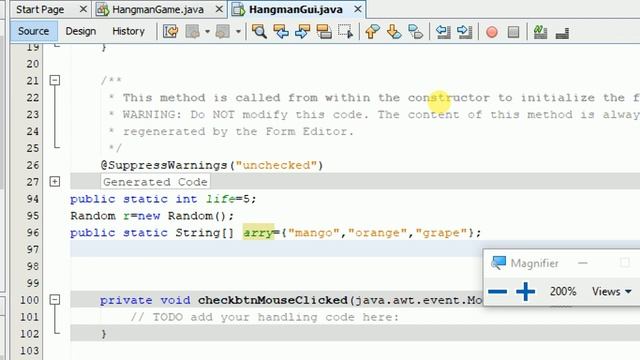640x360 pixels.
Task: Click the Last Edit toolbar icon
Action: pos(171,31)
